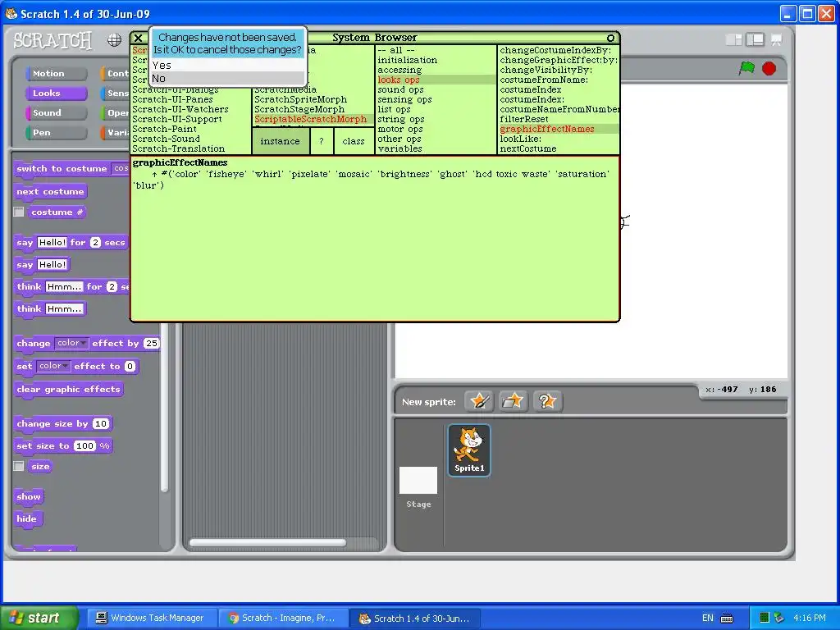840x630 pixels.
Task: Switch to Windows Task Manager in taskbar
Action: pos(152,619)
